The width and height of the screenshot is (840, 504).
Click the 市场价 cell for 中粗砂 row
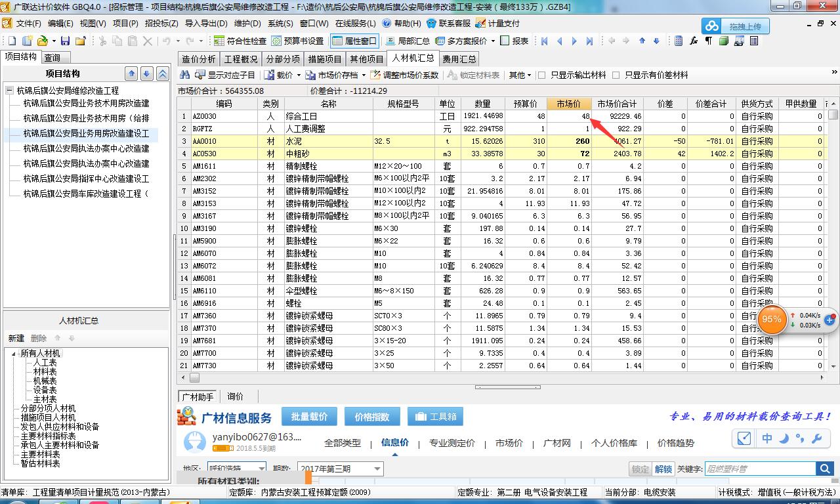click(x=569, y=154)
